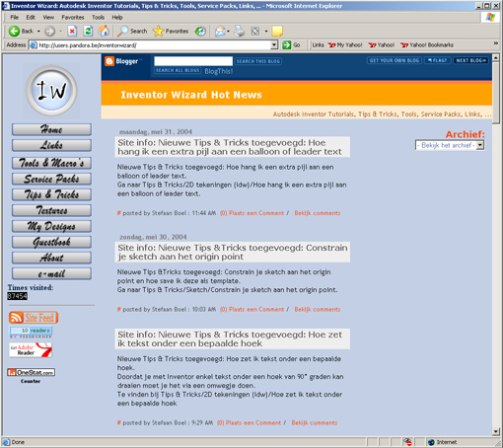This screenshot has height=448, width=503.
Task: Open 'Bekijk comments' under the 11:44 AM post
Action: [x=318, y=213]
